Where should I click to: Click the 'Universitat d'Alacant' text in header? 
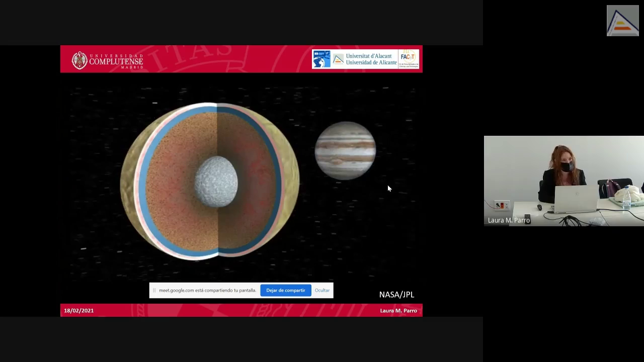tap(368, 56)
